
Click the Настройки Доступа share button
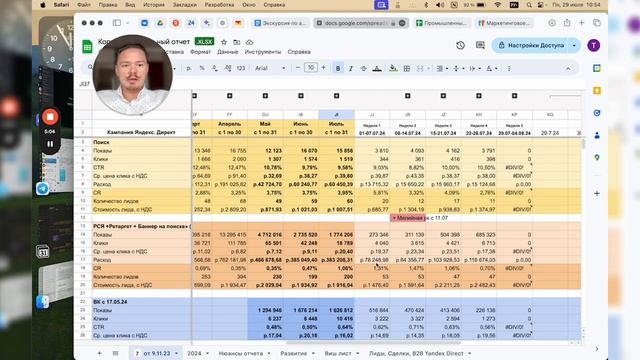tap(531, 45)
